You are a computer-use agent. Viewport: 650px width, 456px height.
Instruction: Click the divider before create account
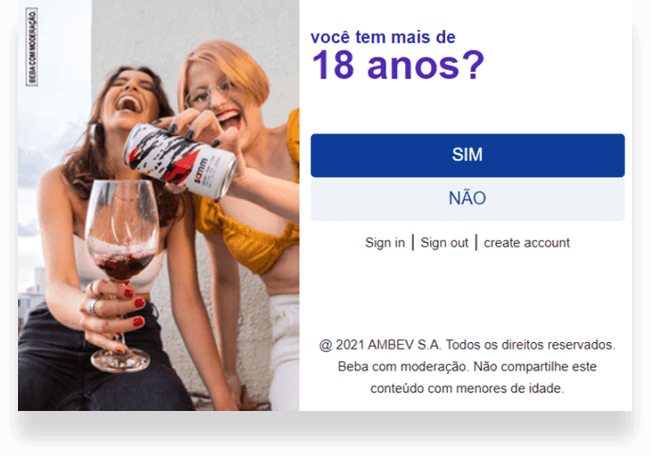[x=476, y=243]
